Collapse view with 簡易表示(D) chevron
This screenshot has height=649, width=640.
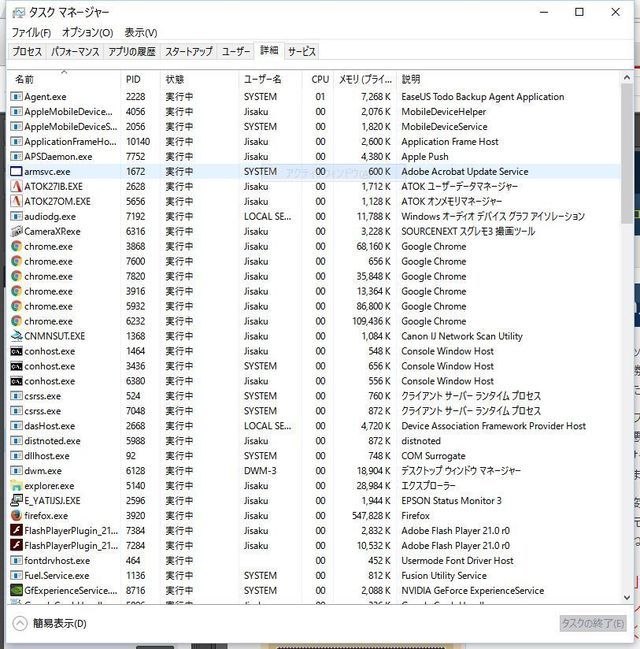click(x=19, y=623)
